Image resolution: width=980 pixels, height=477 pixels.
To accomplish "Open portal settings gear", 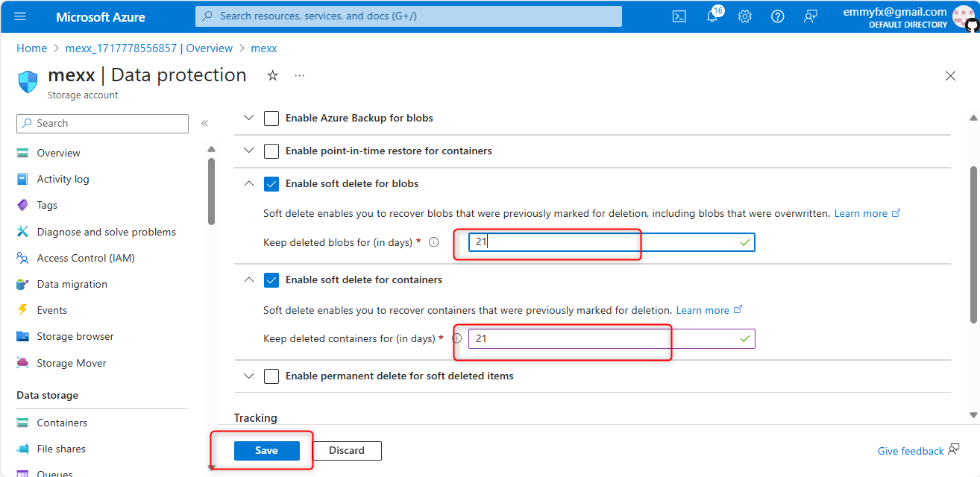I will [744, 16].
